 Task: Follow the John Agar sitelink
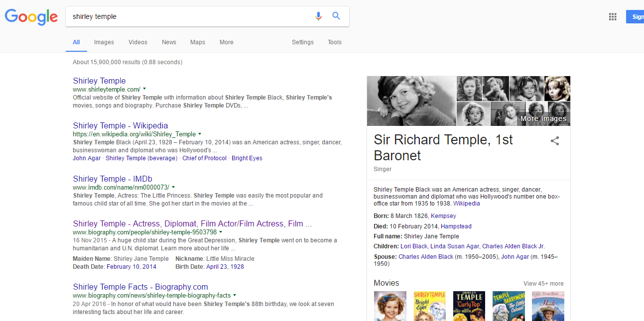[x=87, y=158]
